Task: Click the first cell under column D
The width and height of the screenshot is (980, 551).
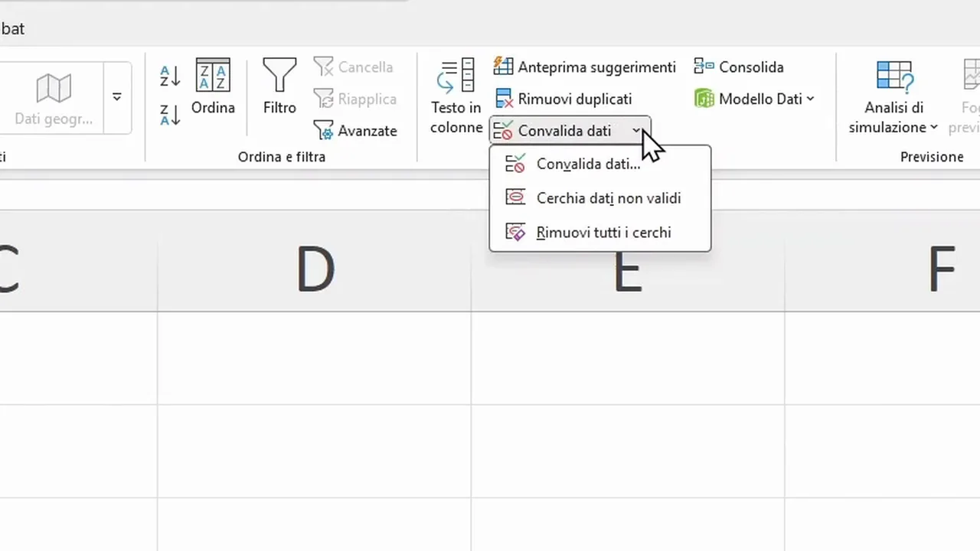Action: [x=315, y=358]
